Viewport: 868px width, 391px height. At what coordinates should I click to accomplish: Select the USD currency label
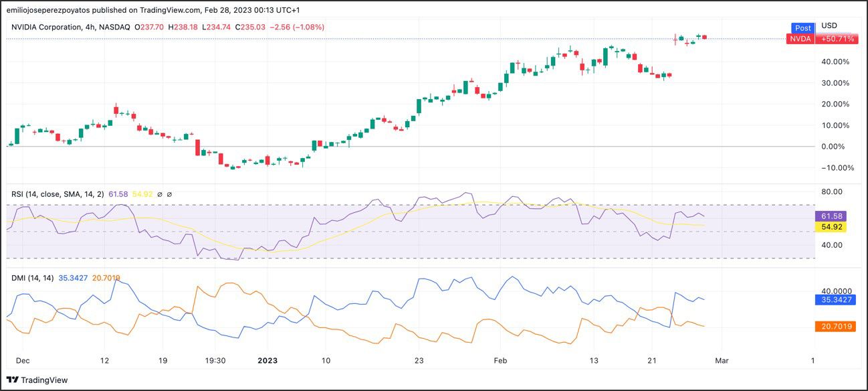tap(829, 25)
